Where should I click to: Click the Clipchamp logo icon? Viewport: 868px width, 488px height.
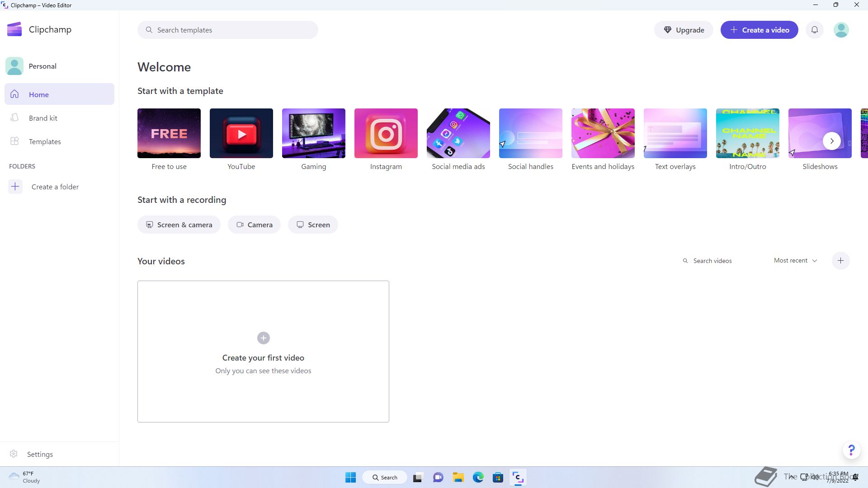click(14, 29)
